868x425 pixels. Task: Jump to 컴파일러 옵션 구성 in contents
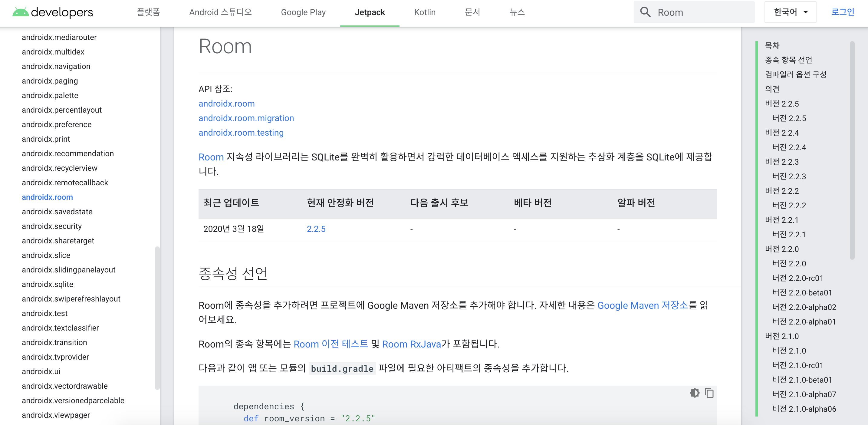[x=795, y=74]
